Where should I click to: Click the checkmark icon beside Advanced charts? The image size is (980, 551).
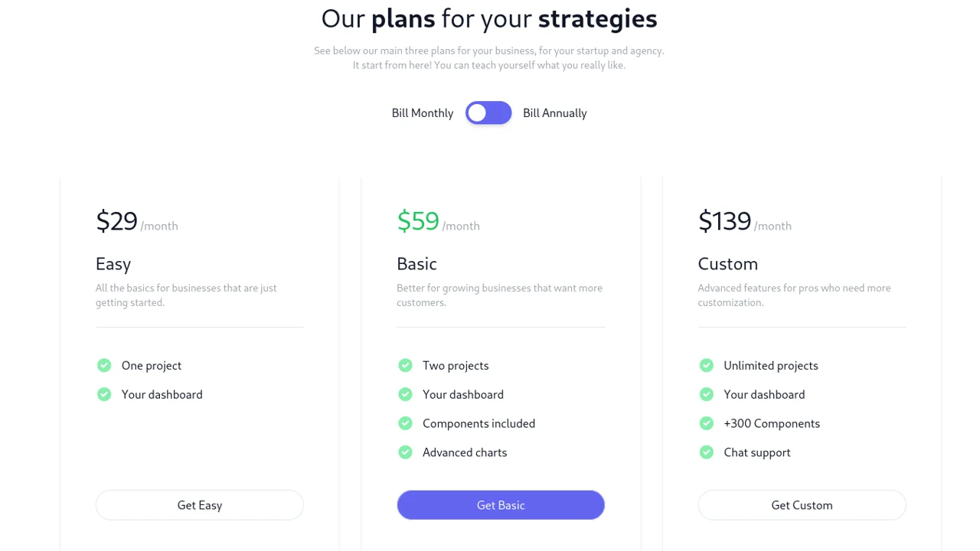click(x=405, y=452)
